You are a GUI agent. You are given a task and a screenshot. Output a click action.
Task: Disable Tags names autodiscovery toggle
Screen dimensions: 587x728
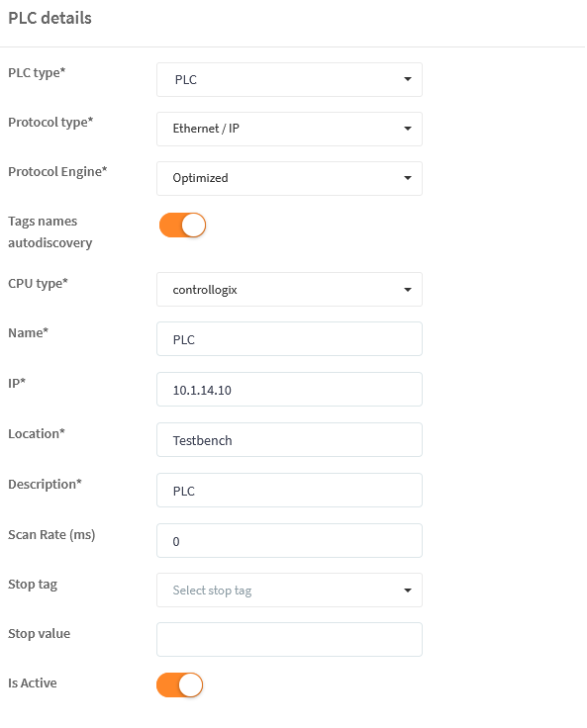pyautogui.click(x=183, y=226)
